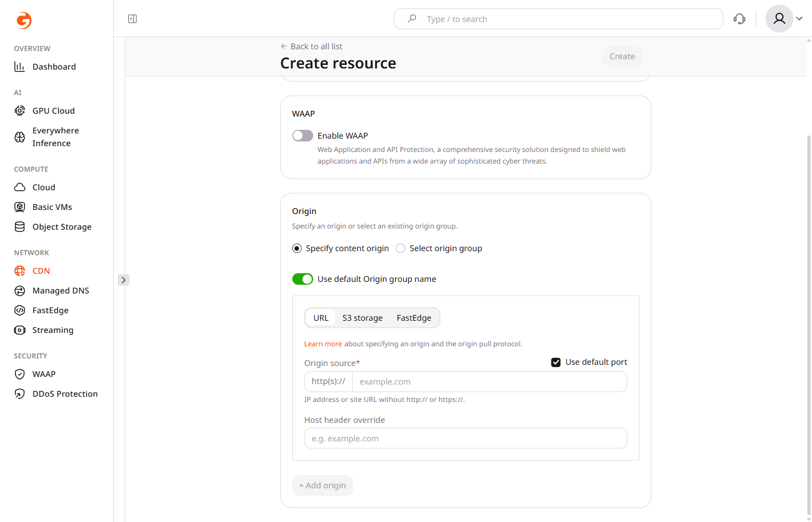812x522 pixels.
Task: Expand the side panel chevron
Action: [124, 280]
